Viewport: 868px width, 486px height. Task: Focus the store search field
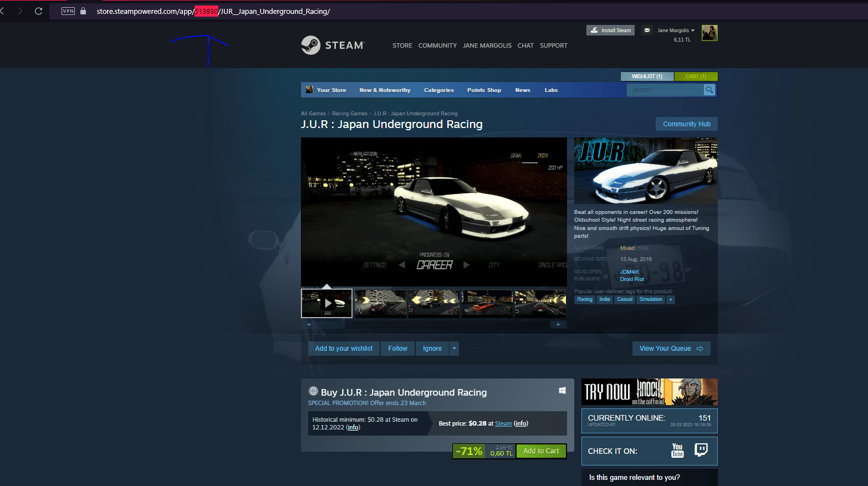click(665, 90)
